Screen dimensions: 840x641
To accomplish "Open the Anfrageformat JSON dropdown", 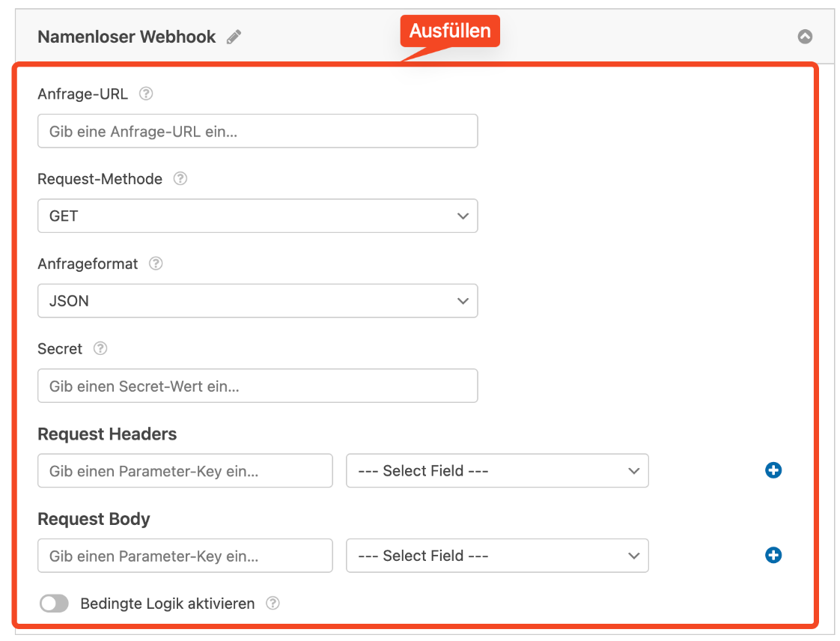I will (258, 301).
